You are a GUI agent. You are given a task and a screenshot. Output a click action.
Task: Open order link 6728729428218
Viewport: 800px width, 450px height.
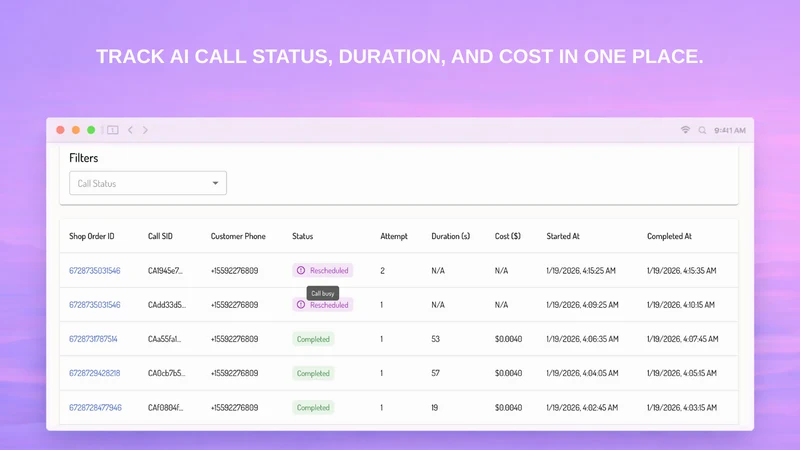[95, 373]
